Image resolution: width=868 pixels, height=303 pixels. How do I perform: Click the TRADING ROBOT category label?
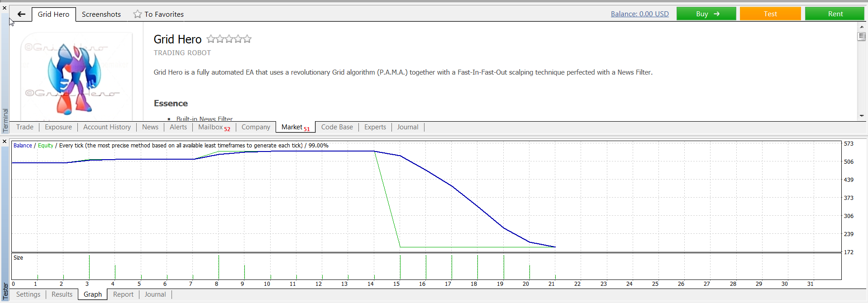click(182, 53)
